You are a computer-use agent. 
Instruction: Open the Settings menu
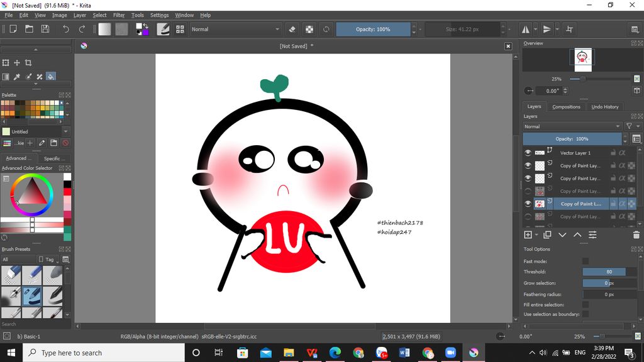pyautogui.click(x=159, y=15)
